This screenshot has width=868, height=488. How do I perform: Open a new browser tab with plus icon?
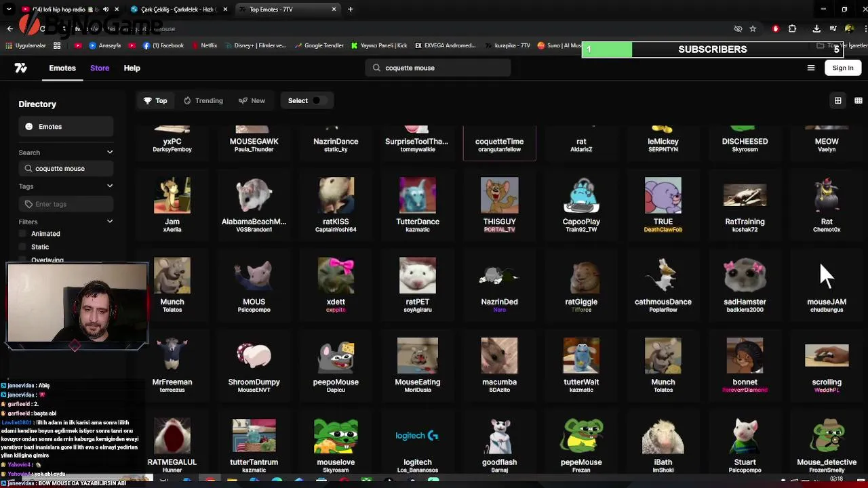pos(350,9)
